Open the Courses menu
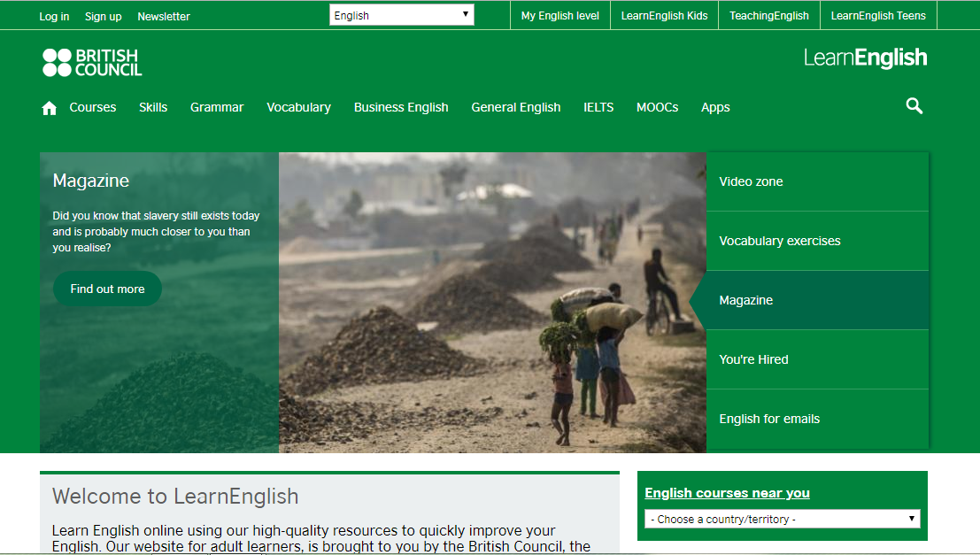 [x=92, y=107]
